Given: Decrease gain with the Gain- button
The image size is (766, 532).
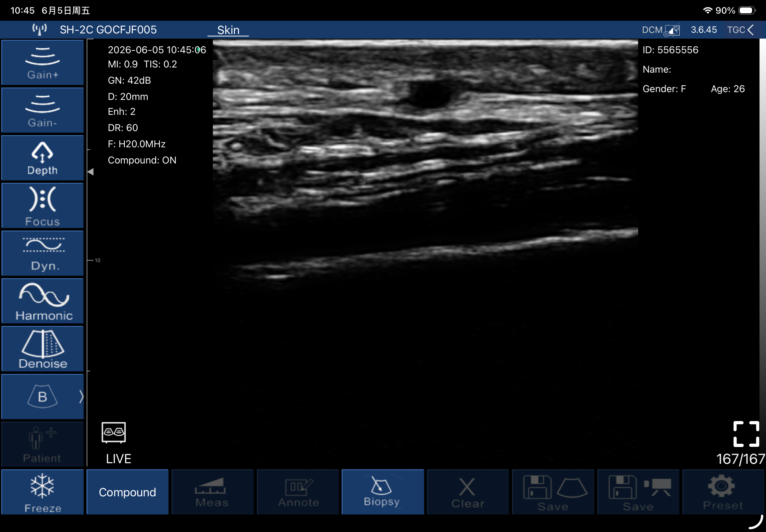Looking at the screenshot, I should (42, 110).
